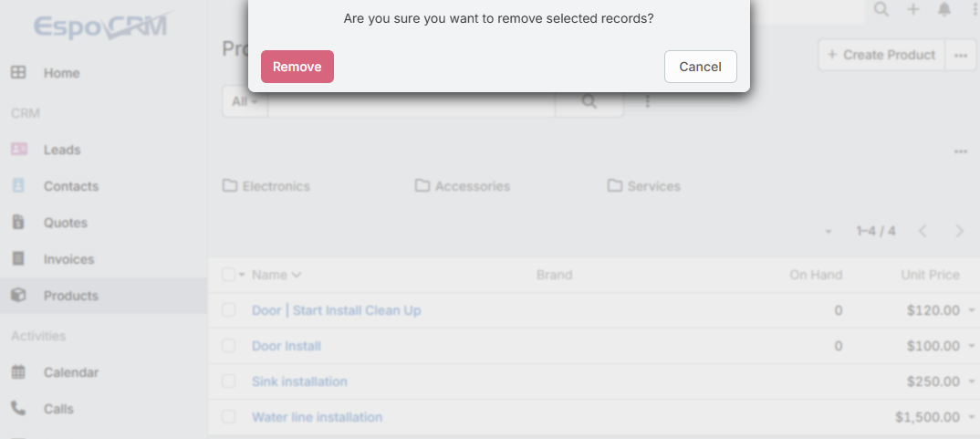The height and width of the screenshot is (439, 980).
Task: Confirm with the Remove button
Action: tap(297, 67)
